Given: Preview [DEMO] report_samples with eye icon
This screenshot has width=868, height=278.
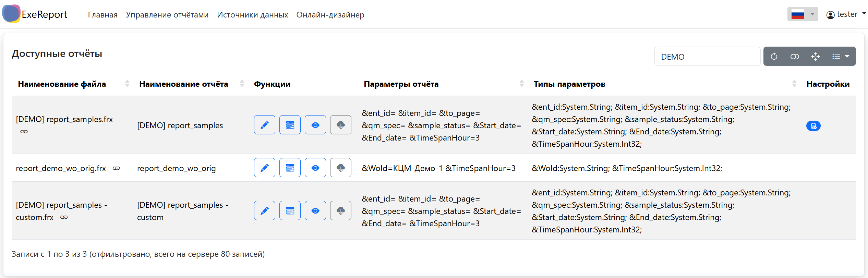Looking at the screenshot, I should coord(315,125).
